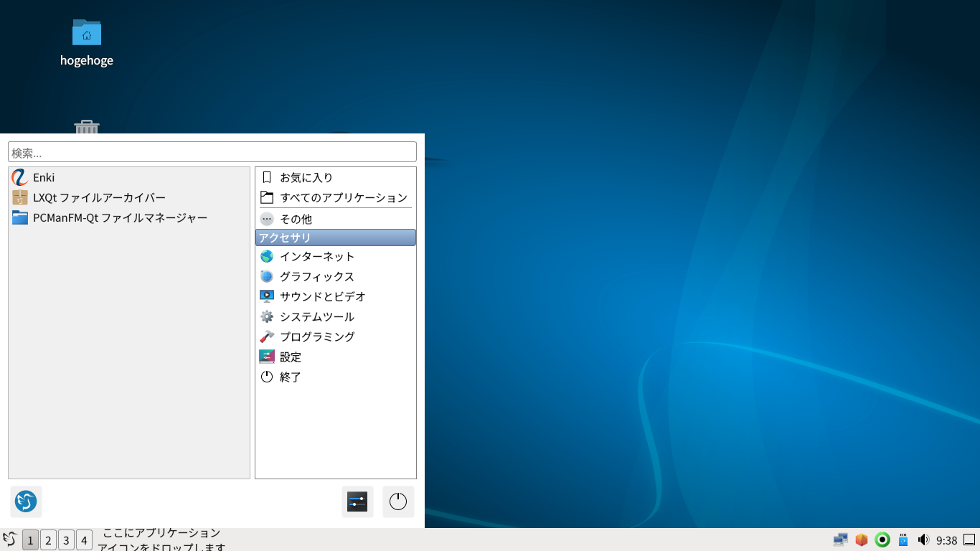Click the network computers tray icon

[840, 540]
